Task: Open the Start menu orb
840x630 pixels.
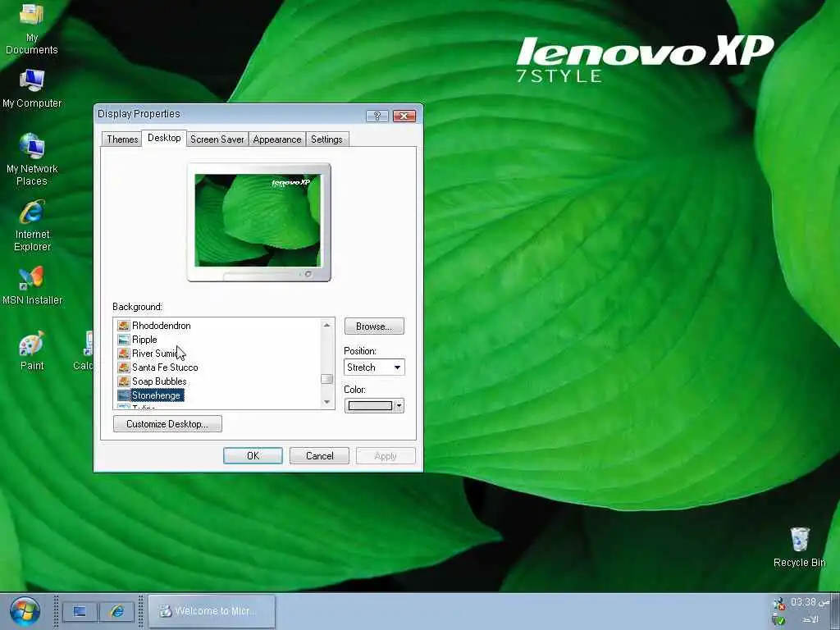Action: (24, 611)
